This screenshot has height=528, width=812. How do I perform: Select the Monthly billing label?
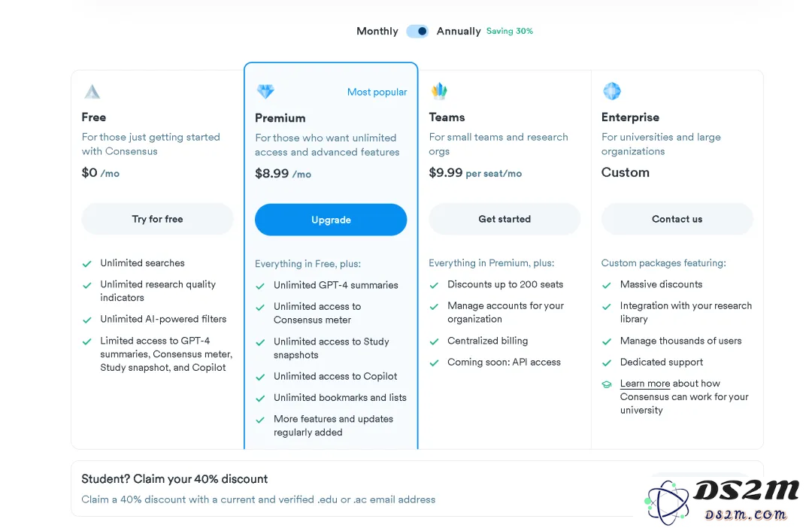pos(377,31)
